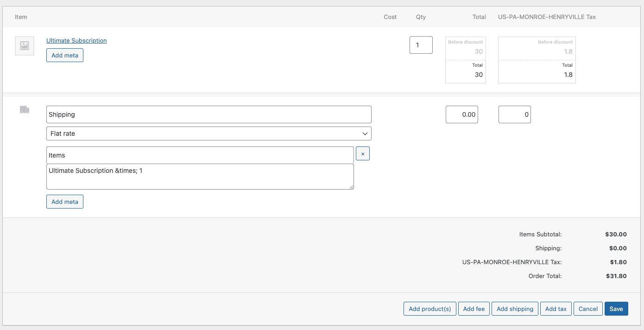Click the product image placeholder thumbnail

coord(24,45)
